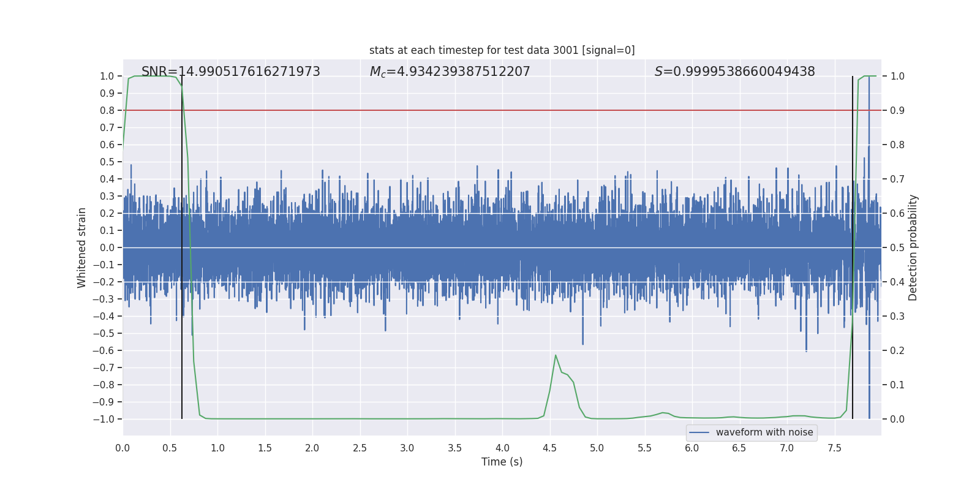Click the 'Time (s)' axis label

[x=502, y=462]
